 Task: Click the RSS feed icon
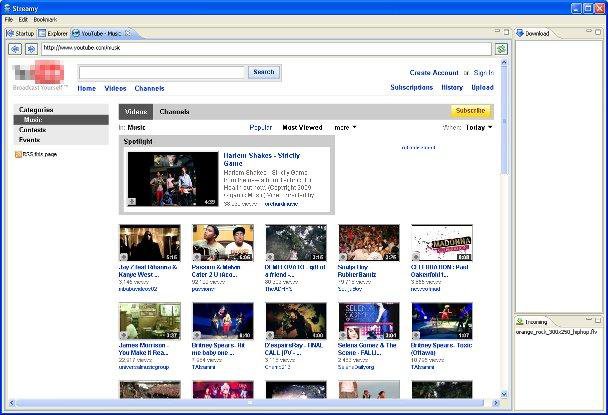click(x=18, y=154)
